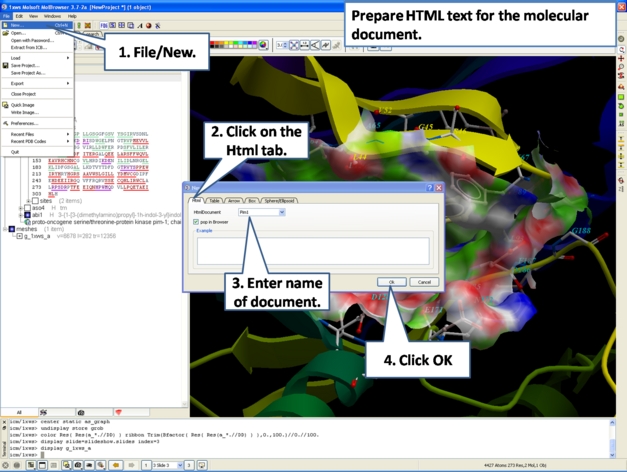627x472 pixels.
Task: Click the rainbow color wheel icon
Action: pos(263,45)
